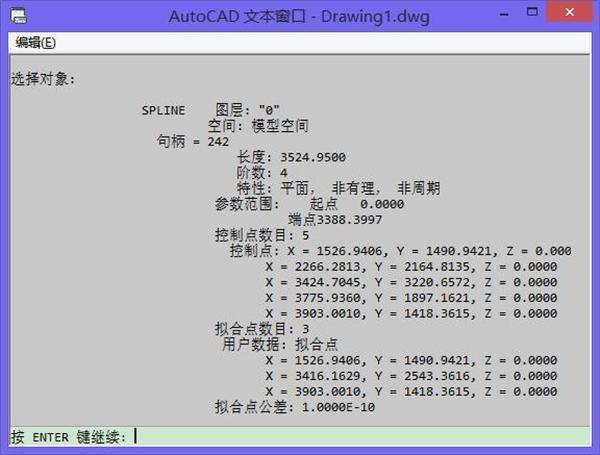Click the 空间: 模型空间 line
The height and width of the screenshot is (455, 600).
[258, 126]
